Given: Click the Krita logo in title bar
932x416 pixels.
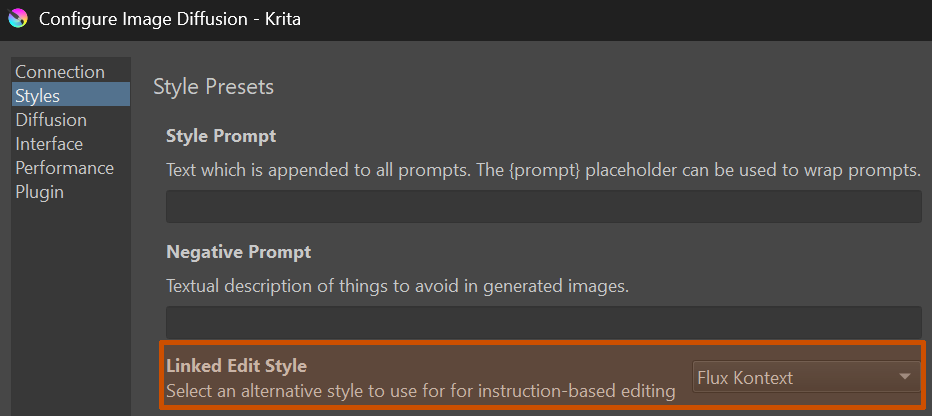Looking at the screenshot, I should 17,19.
